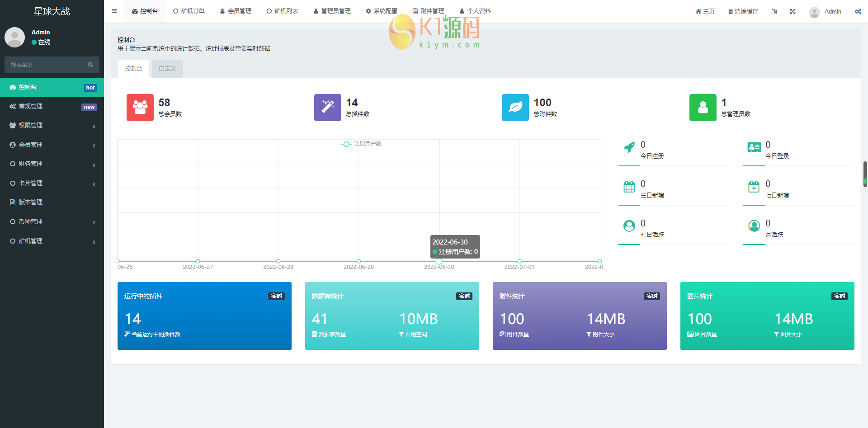The width and height of the screenshot is (868, 428).
Task: Click the 搜索菜单 search field
Action: [x=47, y=65]
